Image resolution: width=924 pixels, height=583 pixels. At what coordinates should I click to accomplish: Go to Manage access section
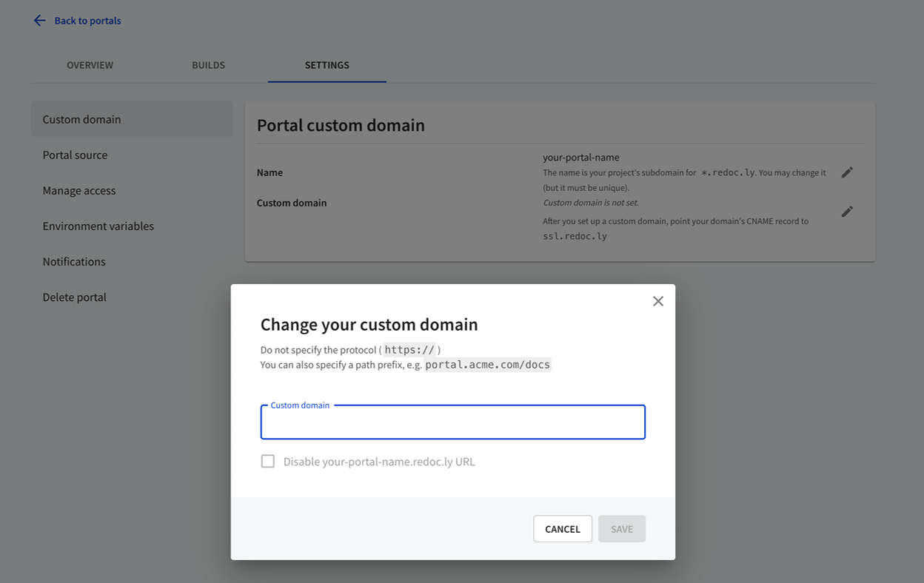pos(132,190)
